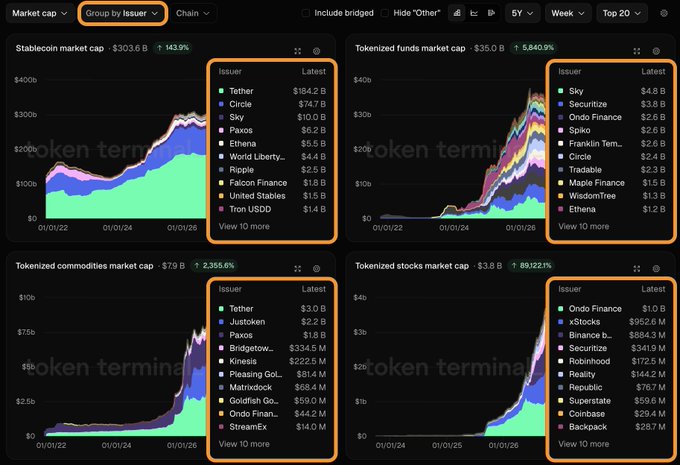Select Tron USDD row in Stablecoin legend
The height and width of the screenshot is (465, 680).
272,209
